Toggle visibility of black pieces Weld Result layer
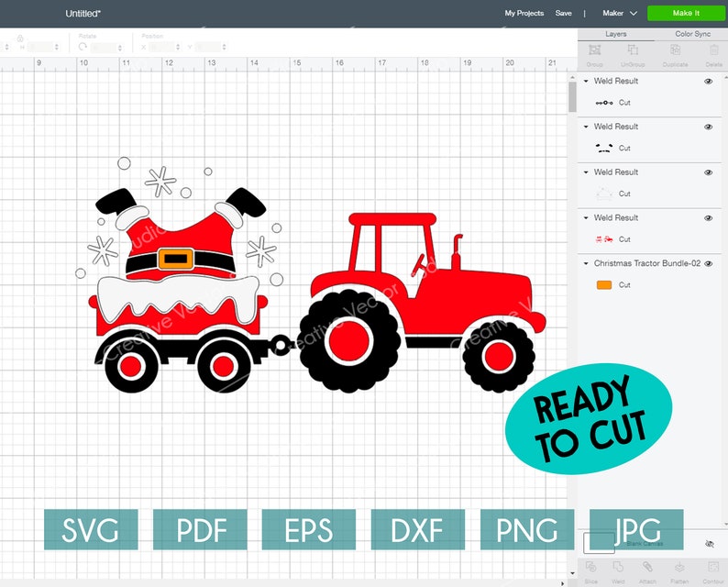 click(x=708, y=127)
